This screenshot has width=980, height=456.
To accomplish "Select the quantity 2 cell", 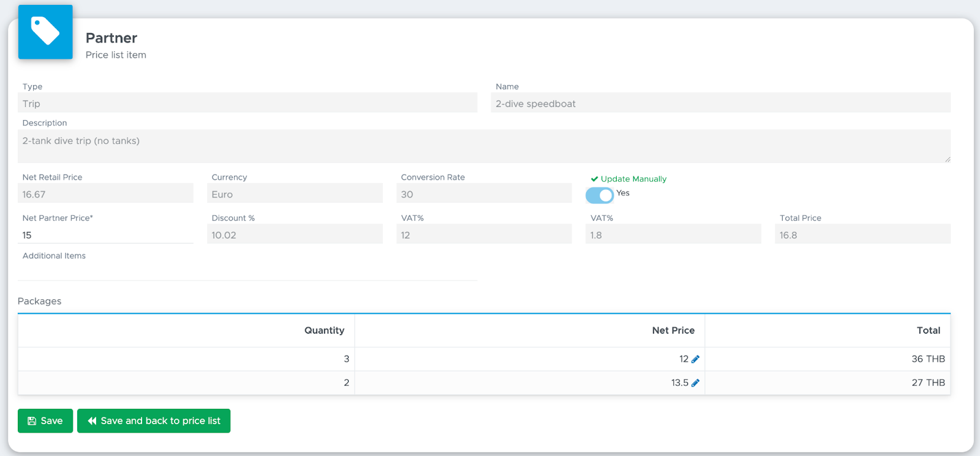I will point(186,383).
